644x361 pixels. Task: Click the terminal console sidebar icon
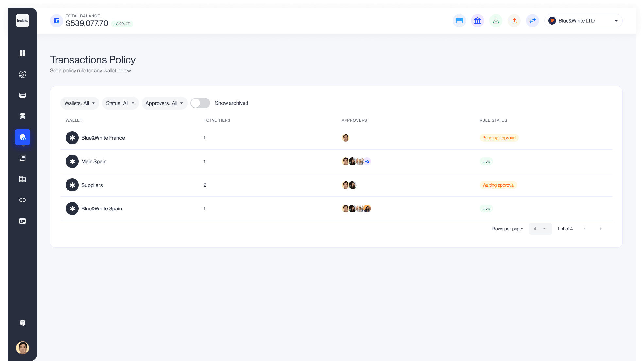pos(23,221)
